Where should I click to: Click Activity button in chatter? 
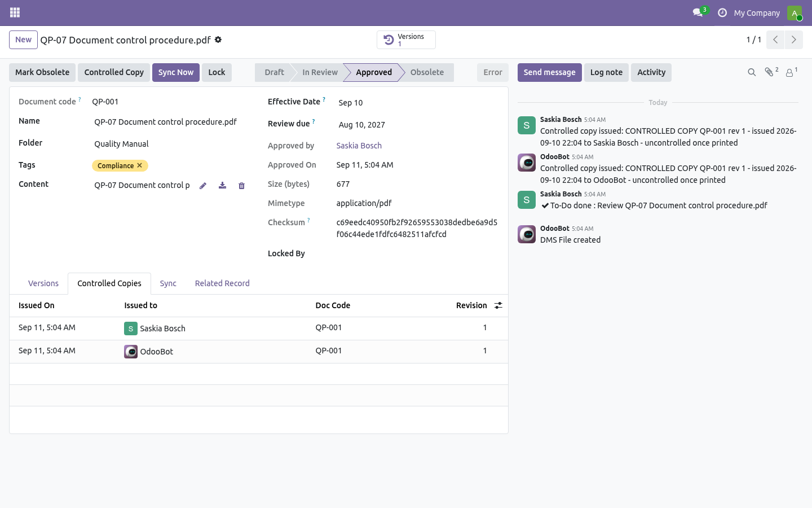[x=651, y=72]
